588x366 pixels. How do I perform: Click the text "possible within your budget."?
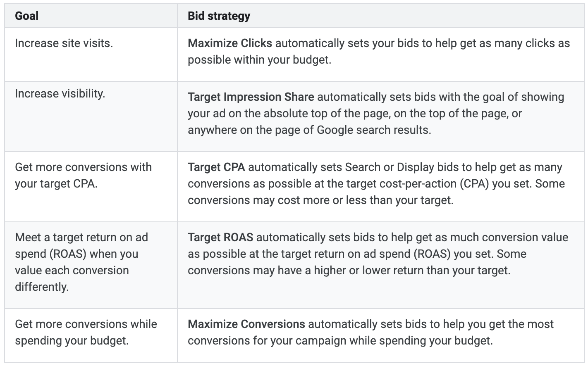259,60
